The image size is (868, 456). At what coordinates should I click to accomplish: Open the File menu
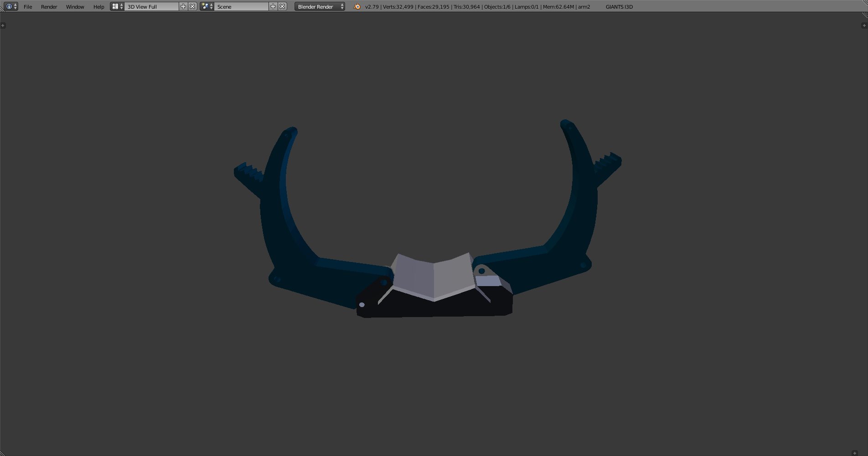tap(28, 7)
